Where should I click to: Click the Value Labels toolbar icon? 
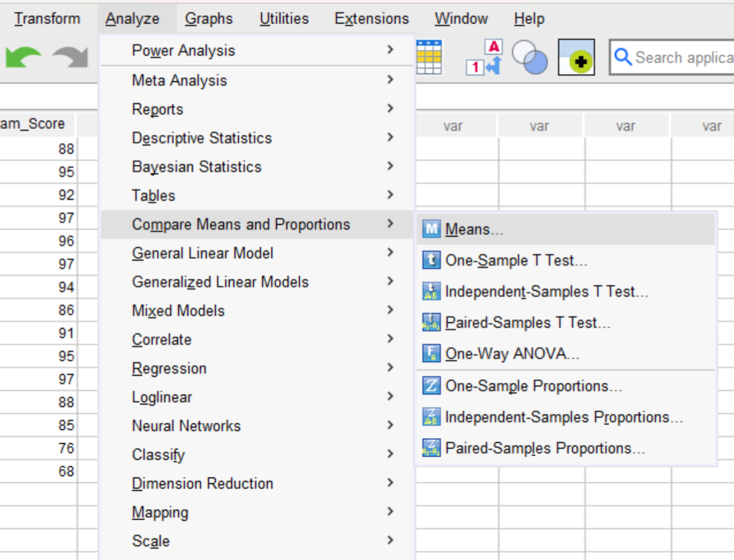(x=481, y=56)
